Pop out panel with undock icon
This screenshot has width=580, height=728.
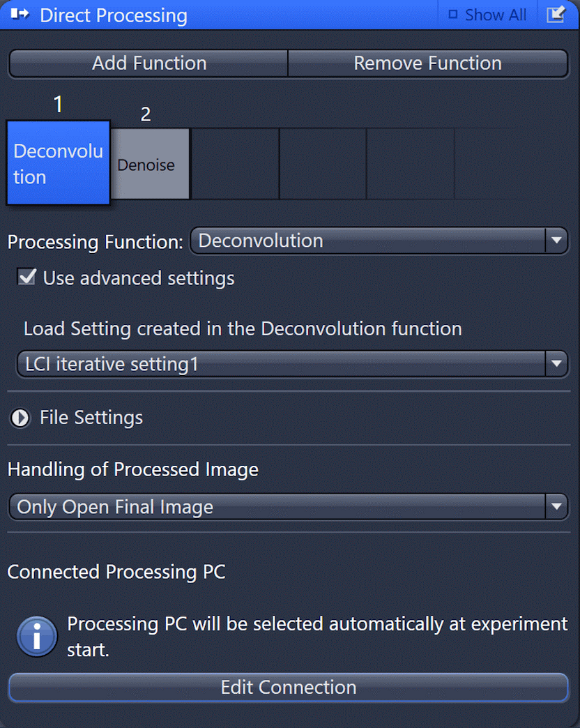coord(556,15)
